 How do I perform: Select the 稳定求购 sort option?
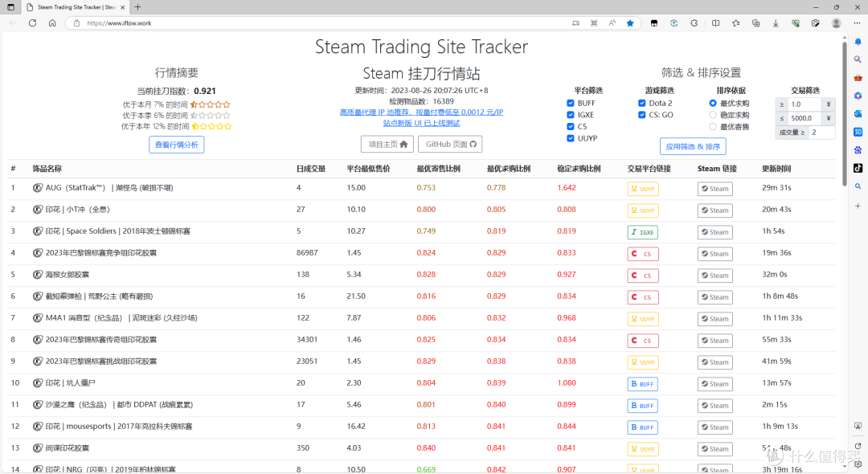(x=712, y=115)
